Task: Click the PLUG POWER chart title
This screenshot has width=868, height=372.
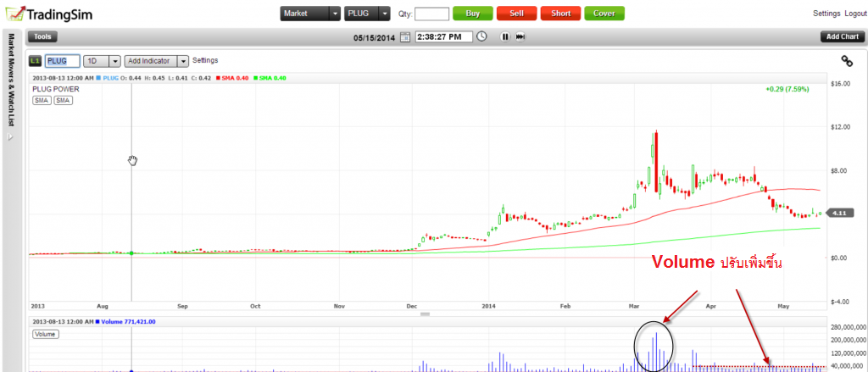Action: click(56, 89)
